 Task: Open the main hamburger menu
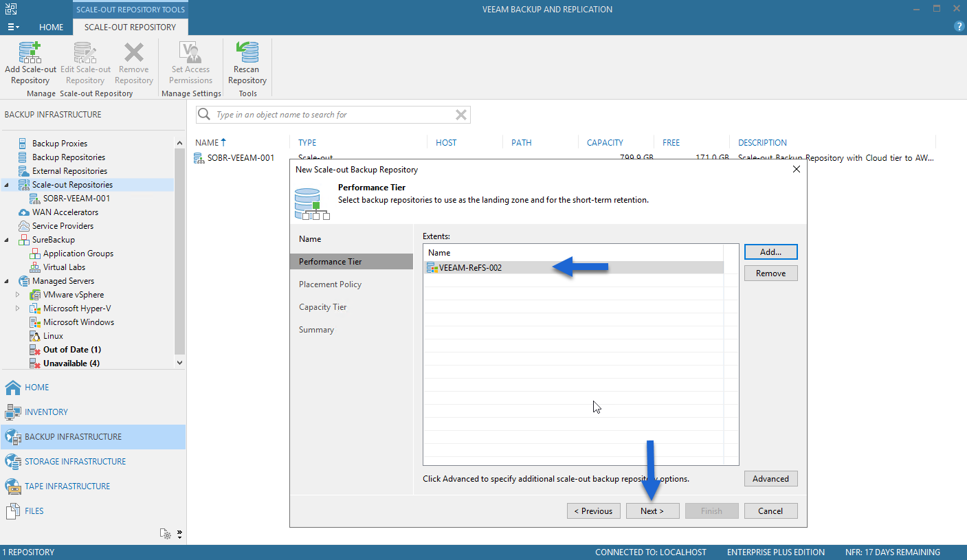click(13, 27)
